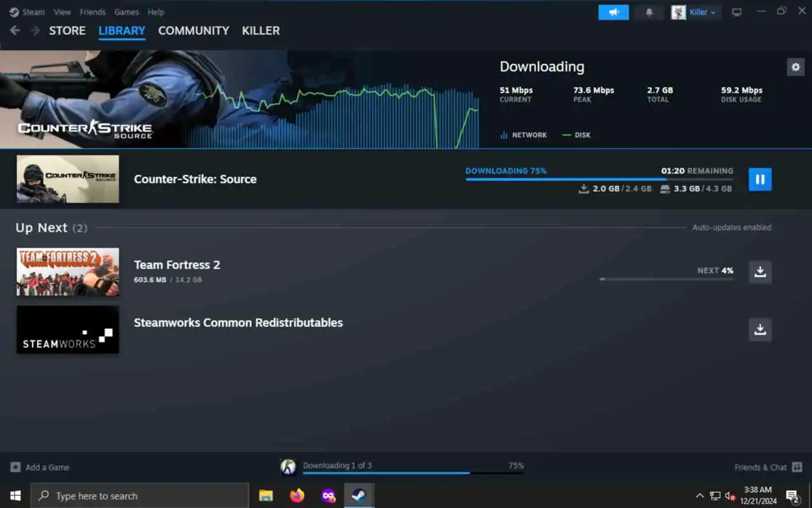
Task: Open the View menu
Action: [62, 12]
